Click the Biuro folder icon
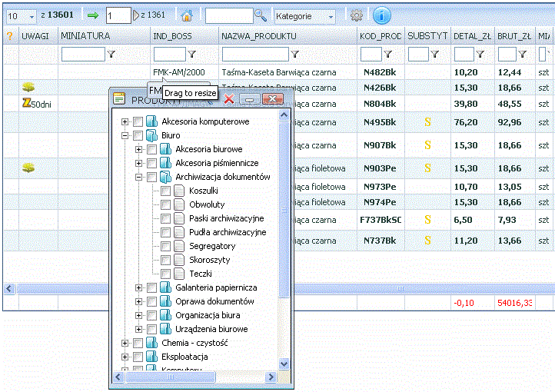This screenshot has height=392, width=555. pyautogui.click(x=152, y=135)
